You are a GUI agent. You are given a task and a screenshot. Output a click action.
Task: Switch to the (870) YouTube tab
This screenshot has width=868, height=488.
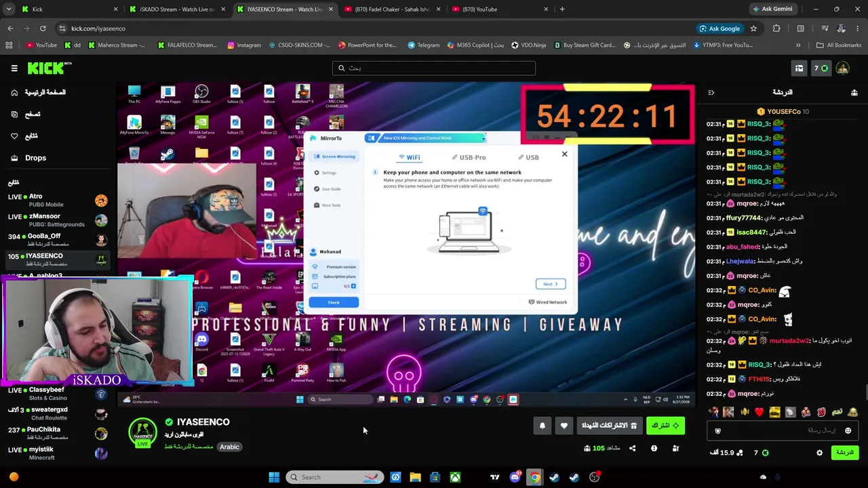point(500,9)
